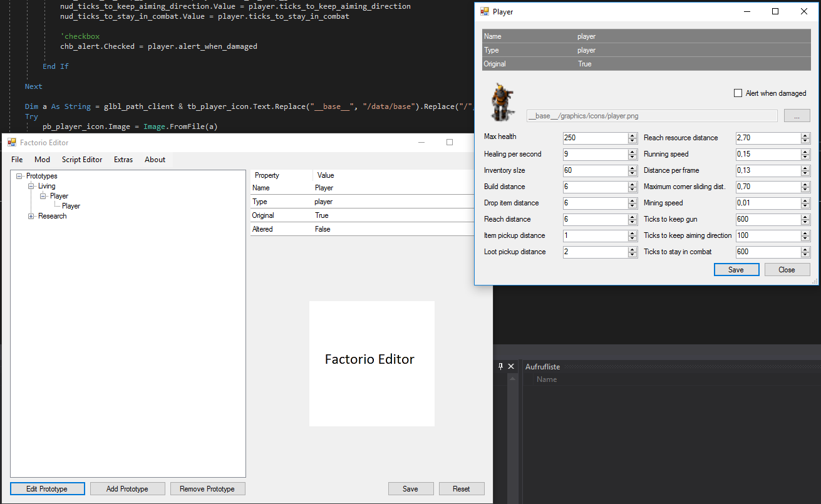Click the Name column in Aufrufliste panel
Screen dimensions: 821x504
click(547, 379)
